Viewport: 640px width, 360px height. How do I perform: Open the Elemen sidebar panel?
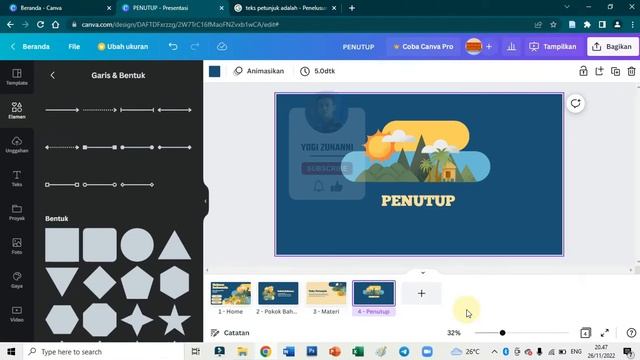(17, 111)
